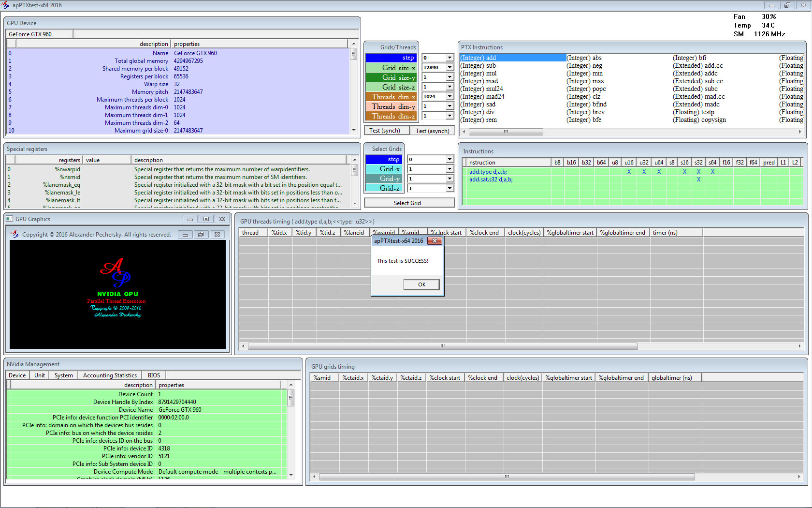Switch to the Accounting Statistics tab

[x=110, y=375]
